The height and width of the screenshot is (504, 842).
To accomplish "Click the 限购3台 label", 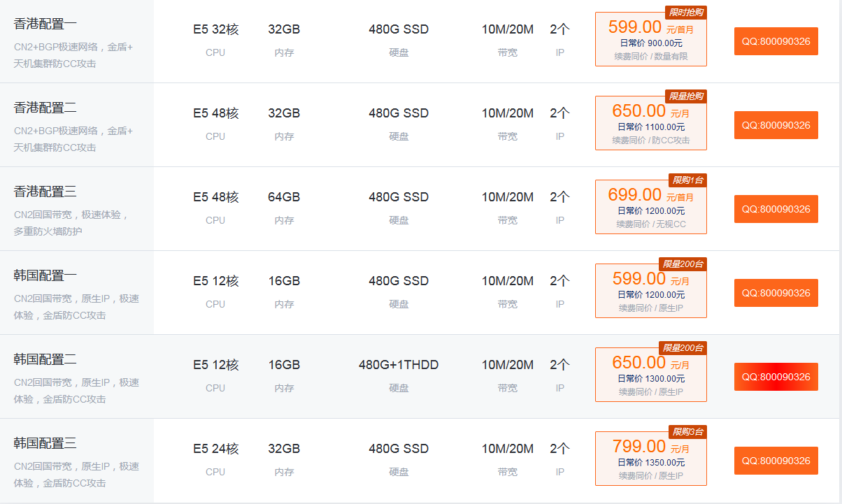I will pyautogui.click(x=687, y=431).
